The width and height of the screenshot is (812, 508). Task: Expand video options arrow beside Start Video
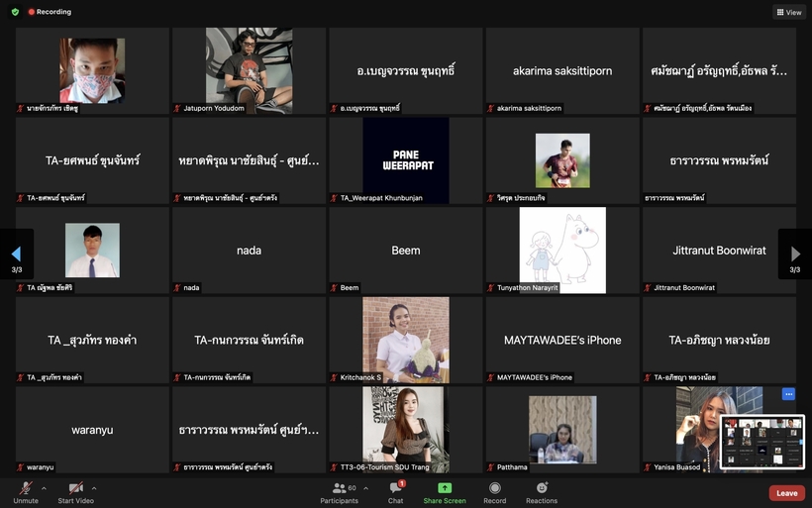94,488
